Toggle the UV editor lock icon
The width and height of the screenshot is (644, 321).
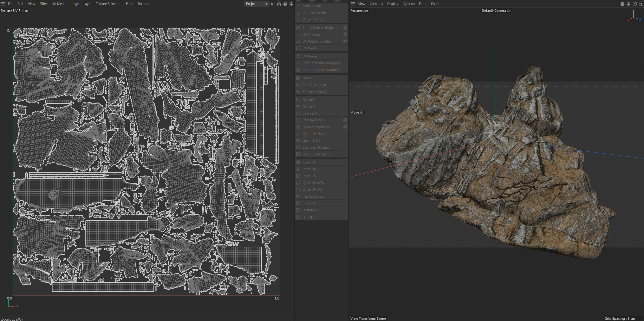(x=279, y=4)
